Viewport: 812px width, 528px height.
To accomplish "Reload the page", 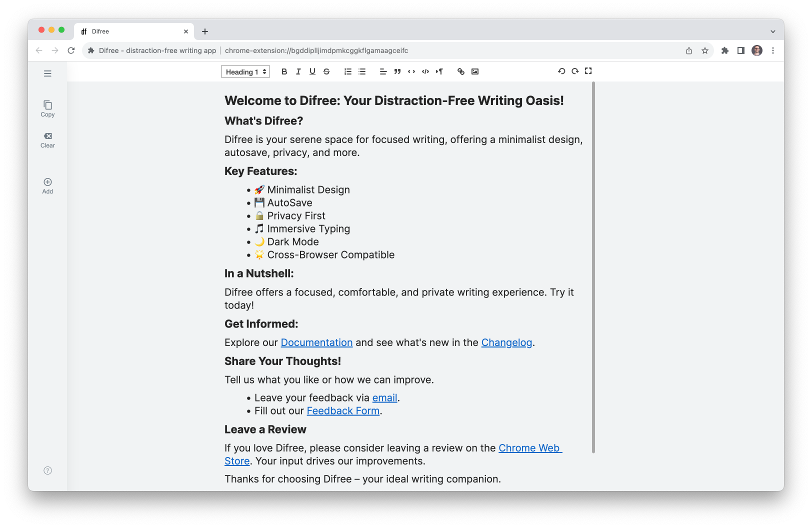I will [71, 50].
